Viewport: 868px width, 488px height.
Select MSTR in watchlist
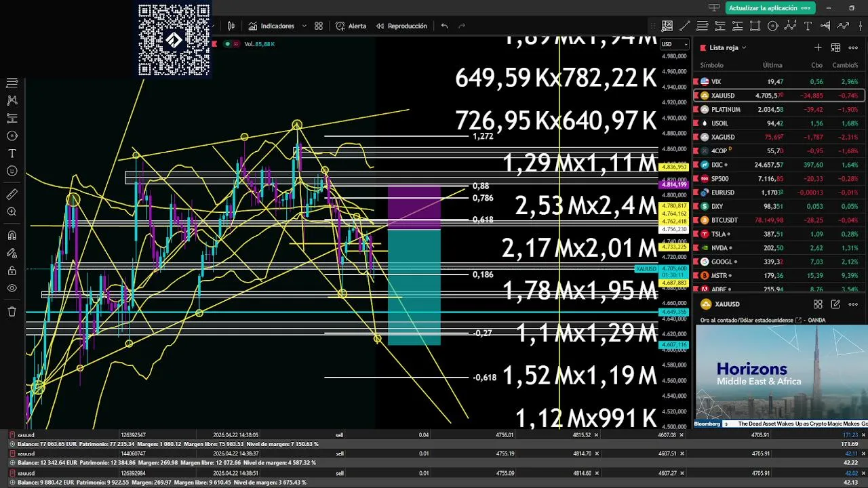[778, 276]
